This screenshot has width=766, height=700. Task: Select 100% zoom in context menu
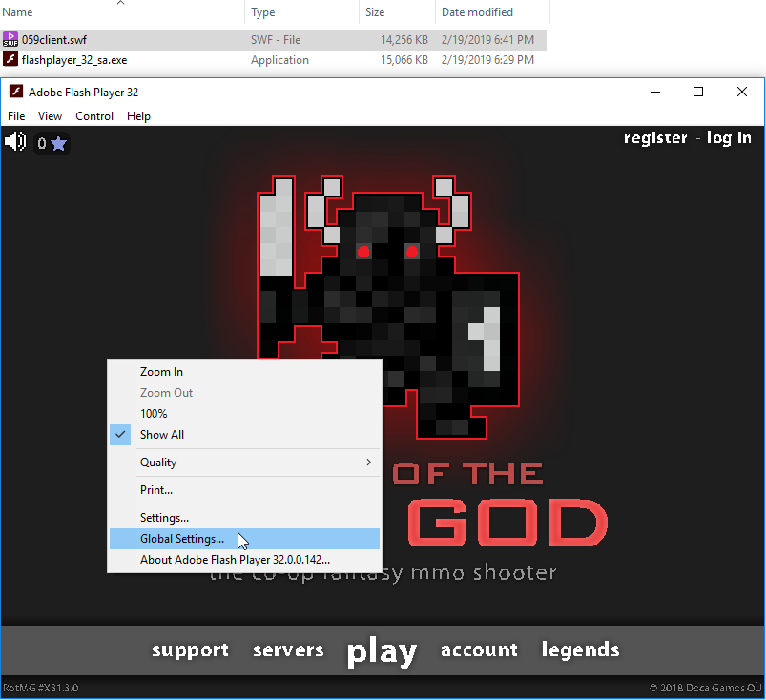244,414
